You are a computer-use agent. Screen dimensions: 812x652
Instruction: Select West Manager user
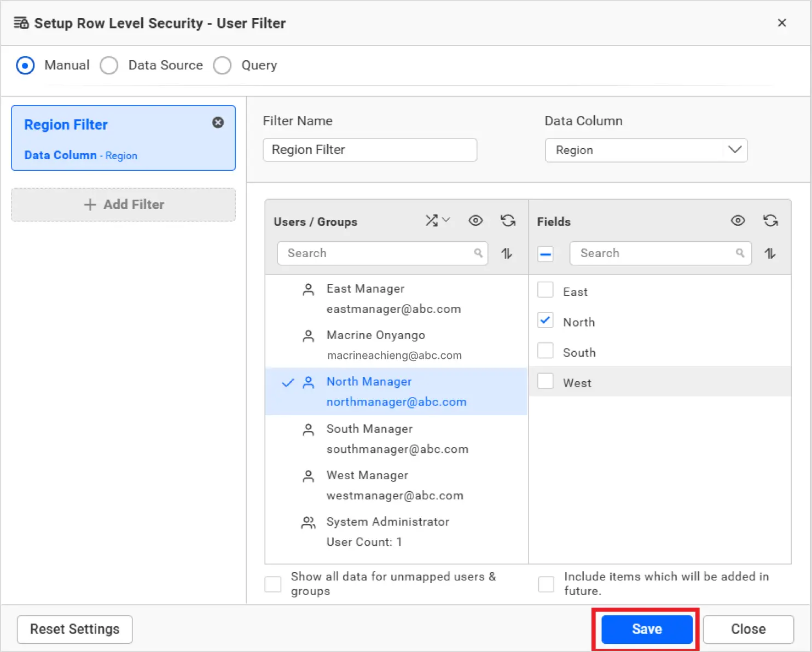[396, 485]
